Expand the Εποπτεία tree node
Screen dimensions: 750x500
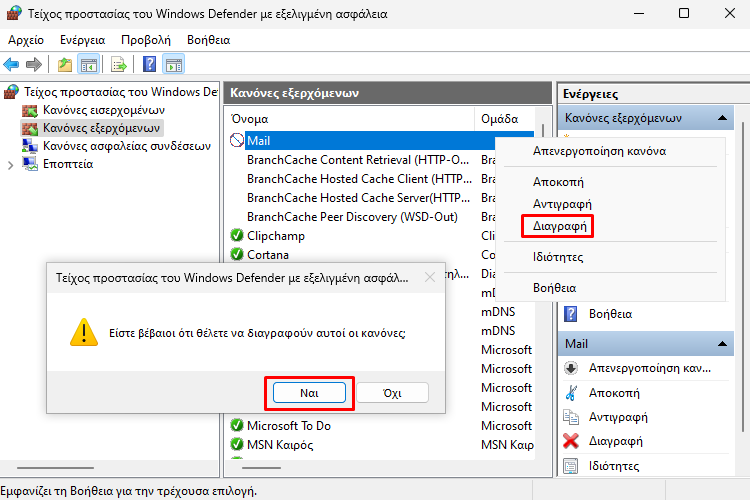click(x=11, y=165)
